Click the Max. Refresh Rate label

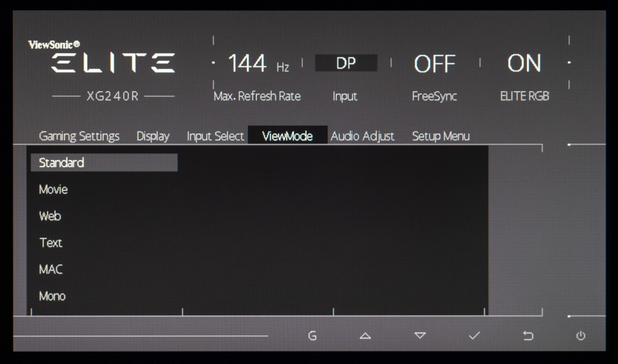tap(257, 96)
